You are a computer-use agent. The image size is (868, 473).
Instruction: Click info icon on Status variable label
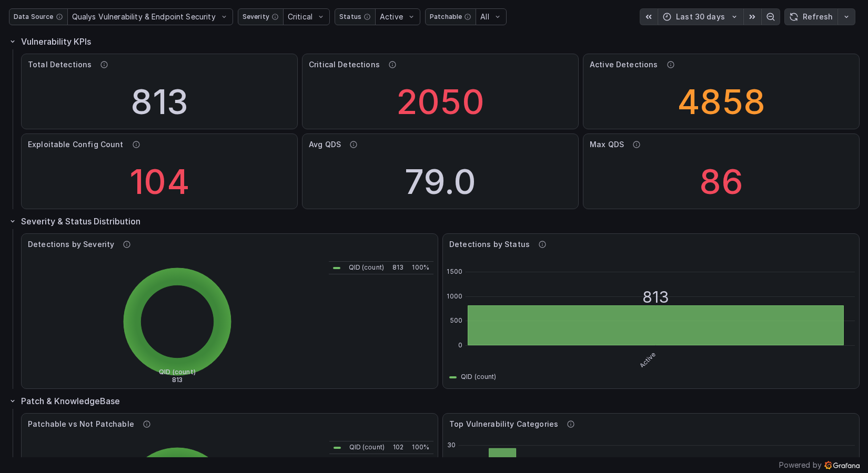click(367, 17)
